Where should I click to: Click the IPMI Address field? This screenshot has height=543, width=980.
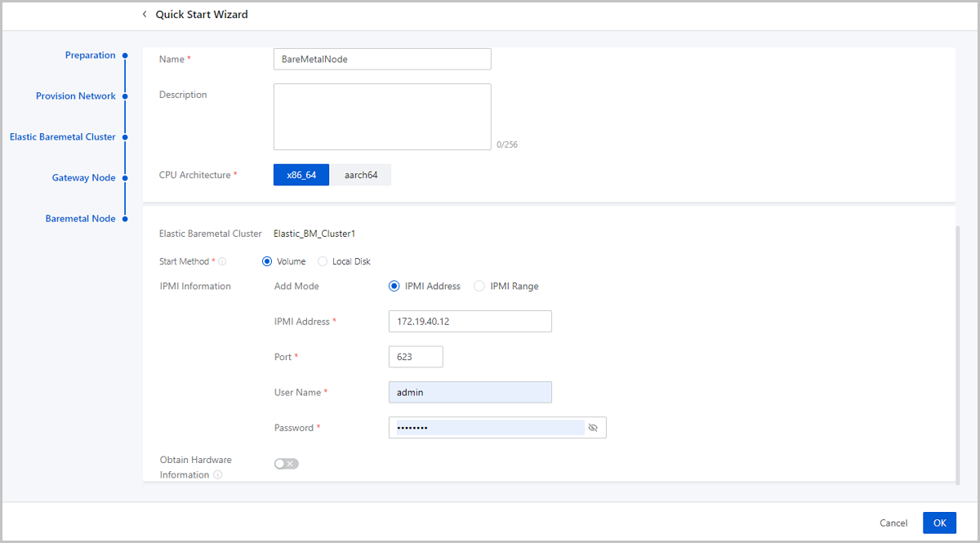pyautogui.click(x=470, y=322)
